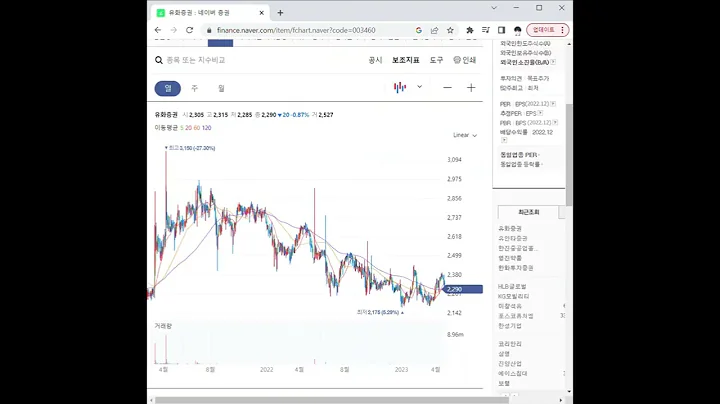
Task: Click the 2,290 current price marker
Action: [463, 289]
